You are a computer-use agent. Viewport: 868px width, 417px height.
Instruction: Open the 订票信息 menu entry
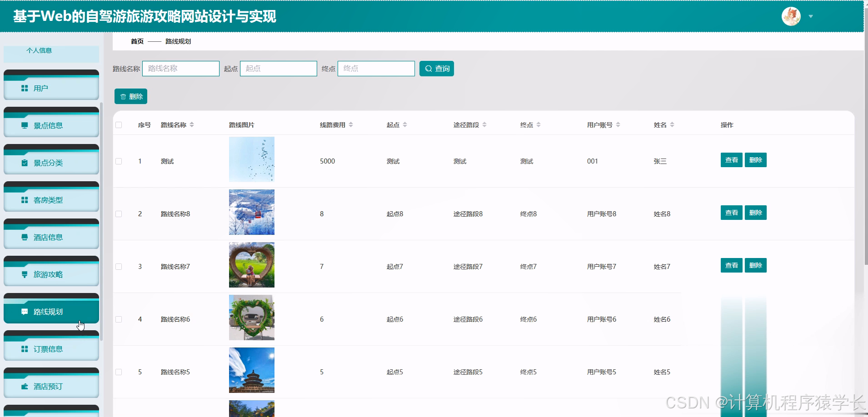pos(25,349)
